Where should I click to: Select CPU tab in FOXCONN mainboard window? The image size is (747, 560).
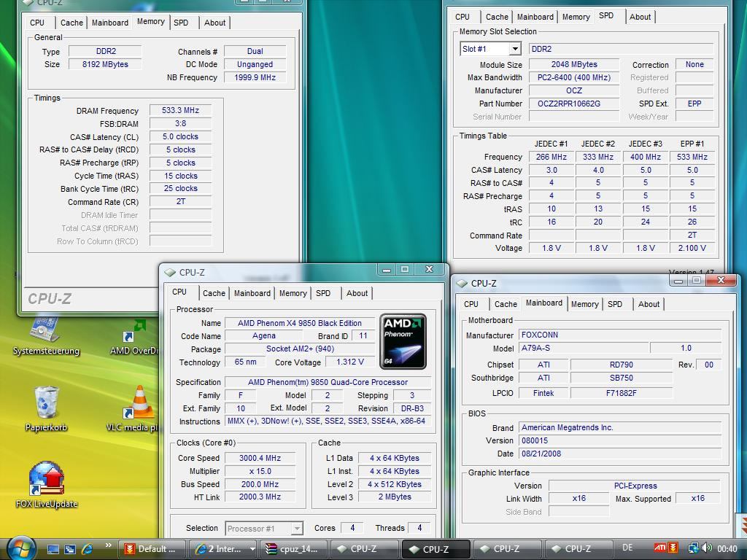point(471,304)
